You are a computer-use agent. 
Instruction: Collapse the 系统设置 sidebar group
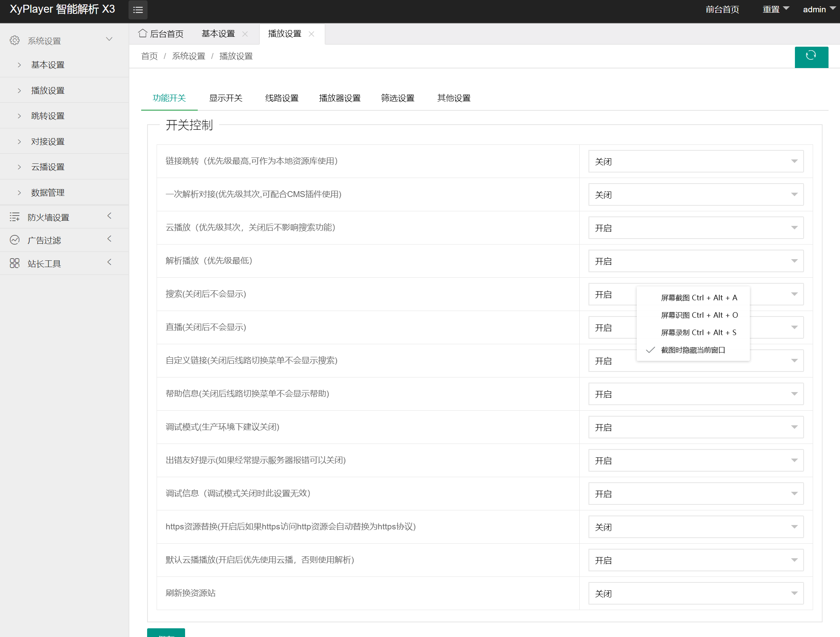pyautogui.click(x=109, y=40)
